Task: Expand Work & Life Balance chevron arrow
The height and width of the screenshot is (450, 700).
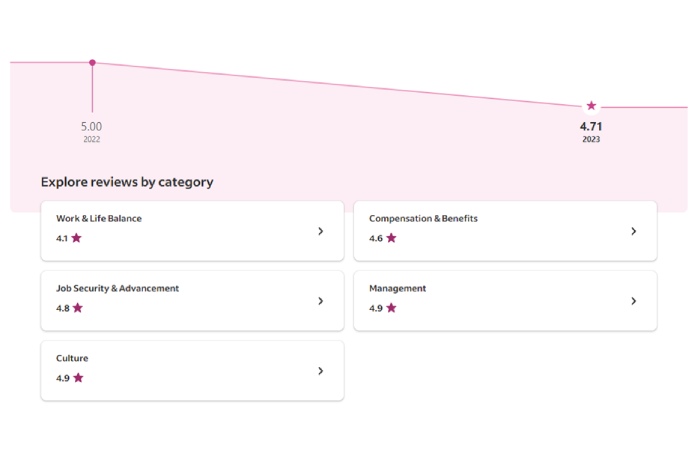Action: [320, 231]
